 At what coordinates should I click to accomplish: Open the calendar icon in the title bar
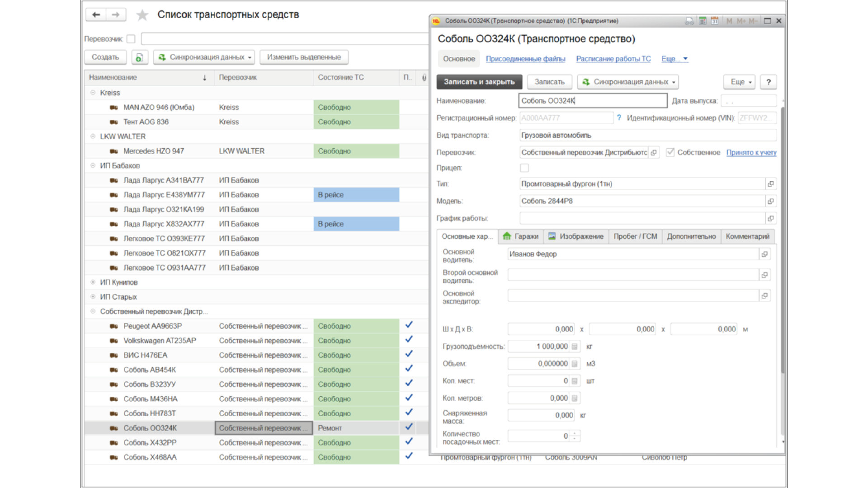715,21
